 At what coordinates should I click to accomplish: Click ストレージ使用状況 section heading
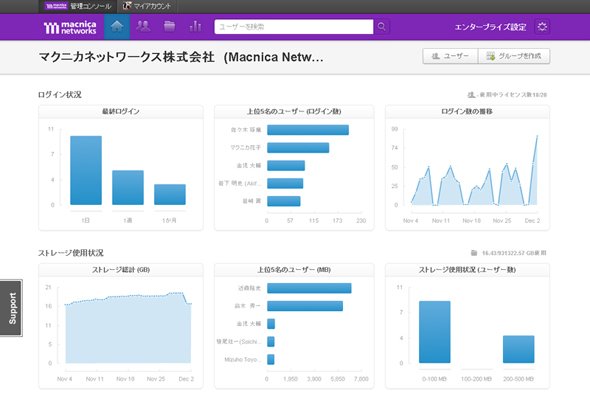(71, 253)
